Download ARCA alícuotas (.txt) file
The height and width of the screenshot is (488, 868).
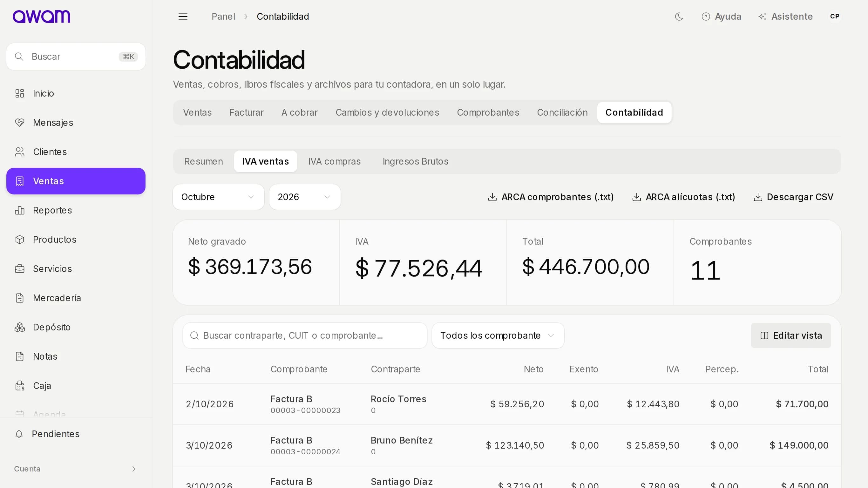[x=683, y=197]
